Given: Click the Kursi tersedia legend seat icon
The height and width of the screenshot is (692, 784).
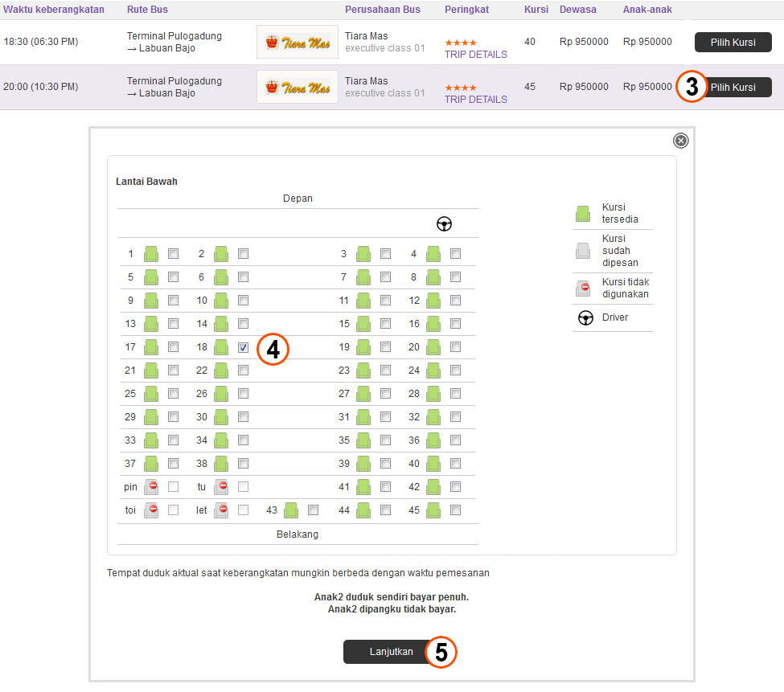Looking at the screenshot, I should pos(582,214).
